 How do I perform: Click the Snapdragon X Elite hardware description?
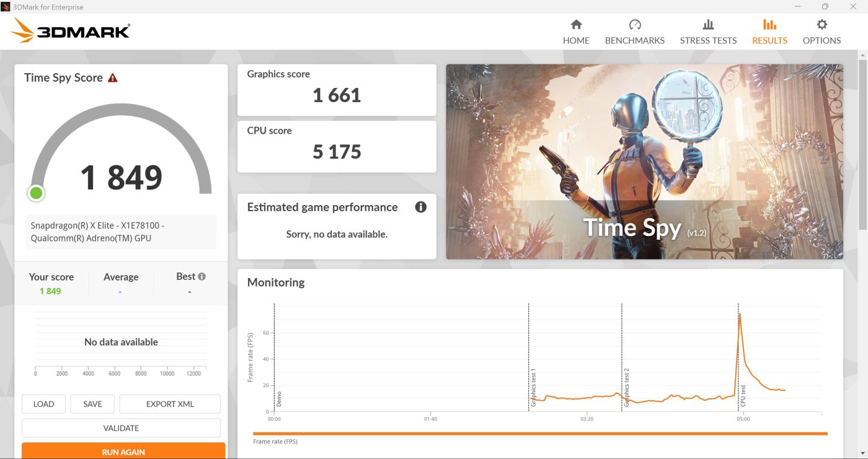coord(121,232)
